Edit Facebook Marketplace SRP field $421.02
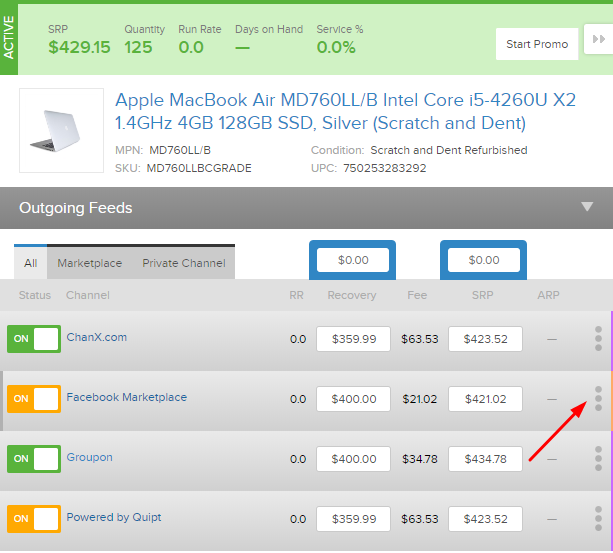The height and width of the screenshot is (553, 613). (x=485, y=399)
